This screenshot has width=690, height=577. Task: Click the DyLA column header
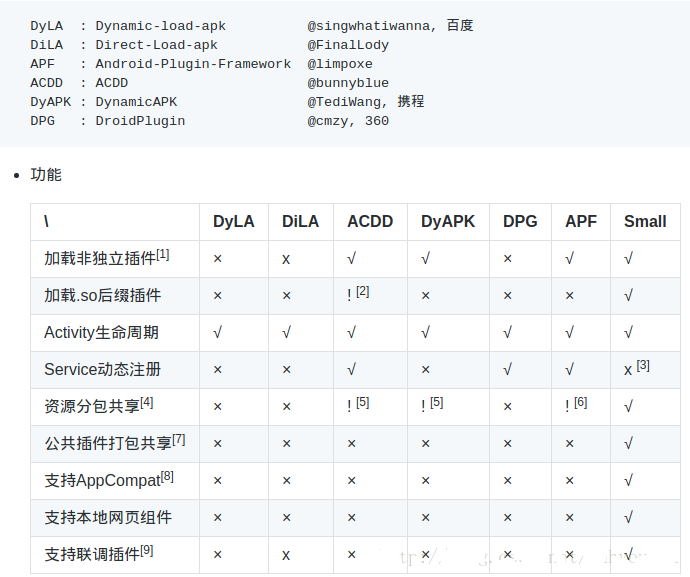[x=233, y=222]
